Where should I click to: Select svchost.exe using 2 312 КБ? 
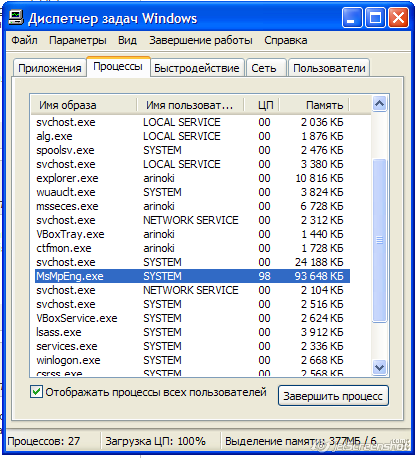coord(192,220)
